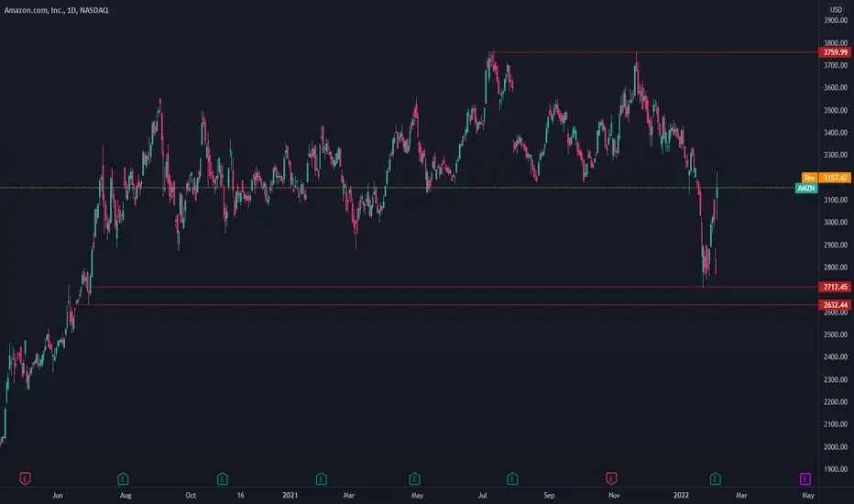Screen dimensions: 854x504
Task: Click the 2712.45 red price label
Action: (x=835, y=287)
